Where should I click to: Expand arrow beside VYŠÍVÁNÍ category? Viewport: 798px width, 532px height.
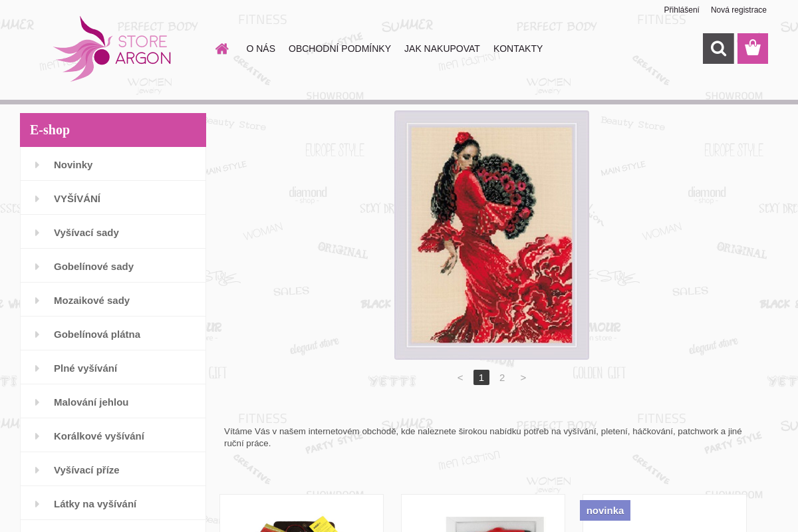point(37,199)
